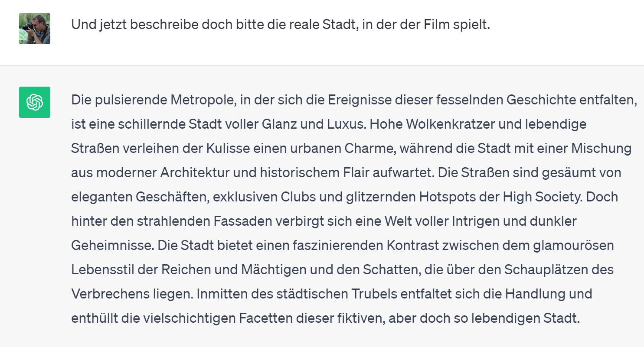Click the phrase "High Society" in the text
This screenshot has height=347, width=644.
[542, 197]
